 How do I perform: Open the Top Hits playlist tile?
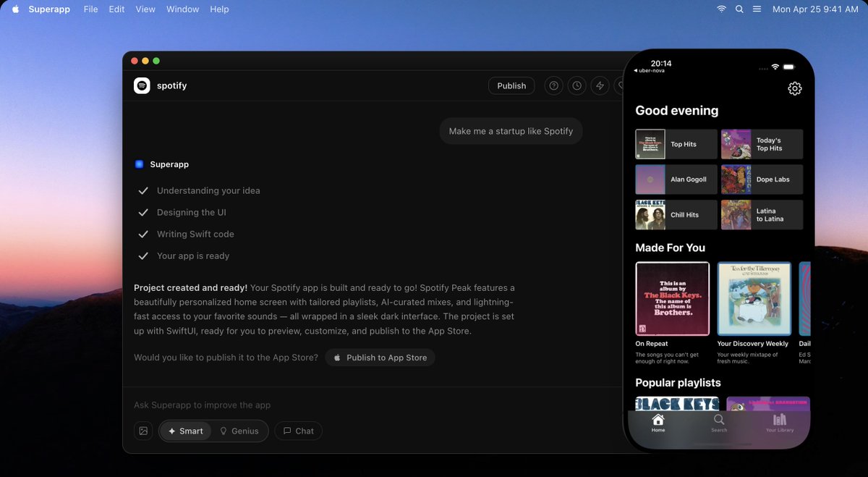click(x=676, y=144)
